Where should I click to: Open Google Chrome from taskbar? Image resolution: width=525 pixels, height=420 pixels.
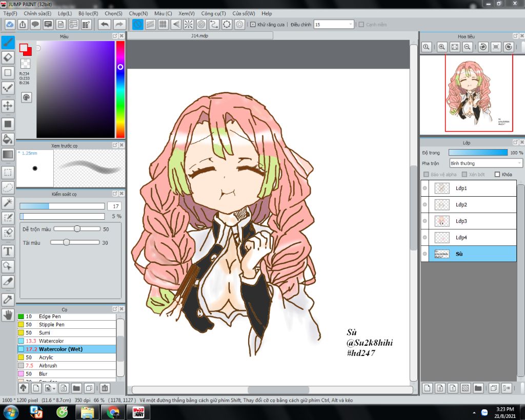[x=113, y=412]
